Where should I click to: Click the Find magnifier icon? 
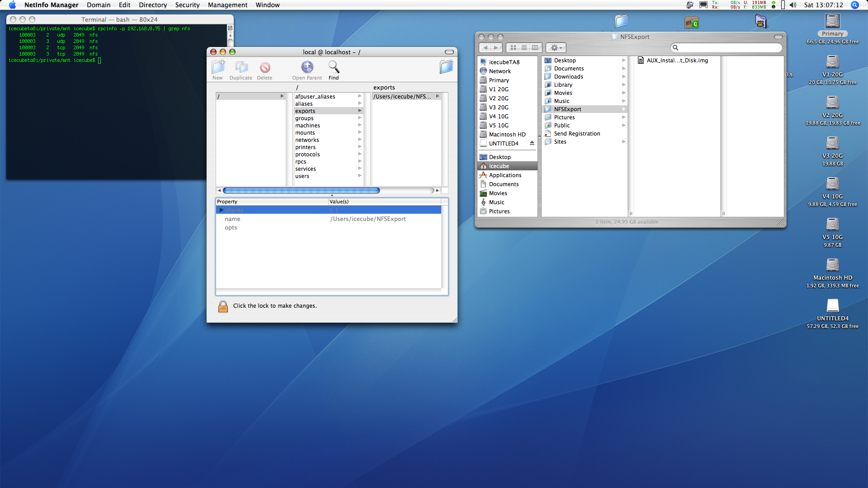coord(334,67)
